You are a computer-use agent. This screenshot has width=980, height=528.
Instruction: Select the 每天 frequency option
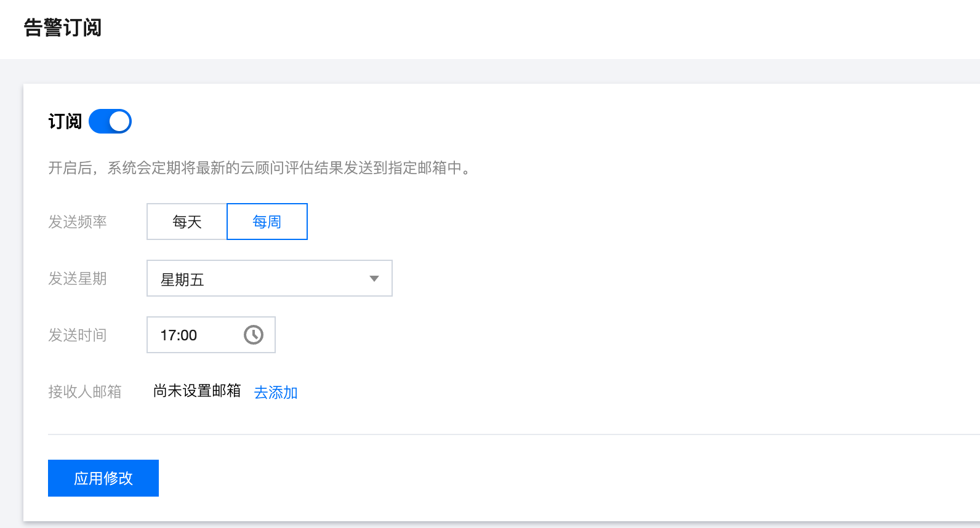[187, 222]
